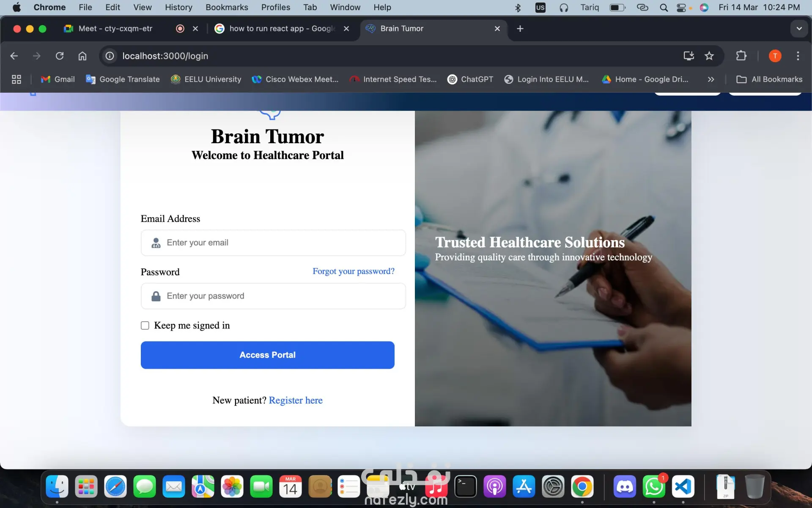Open the History menu
The image size is (812, 508).
(x=178, y=7)
